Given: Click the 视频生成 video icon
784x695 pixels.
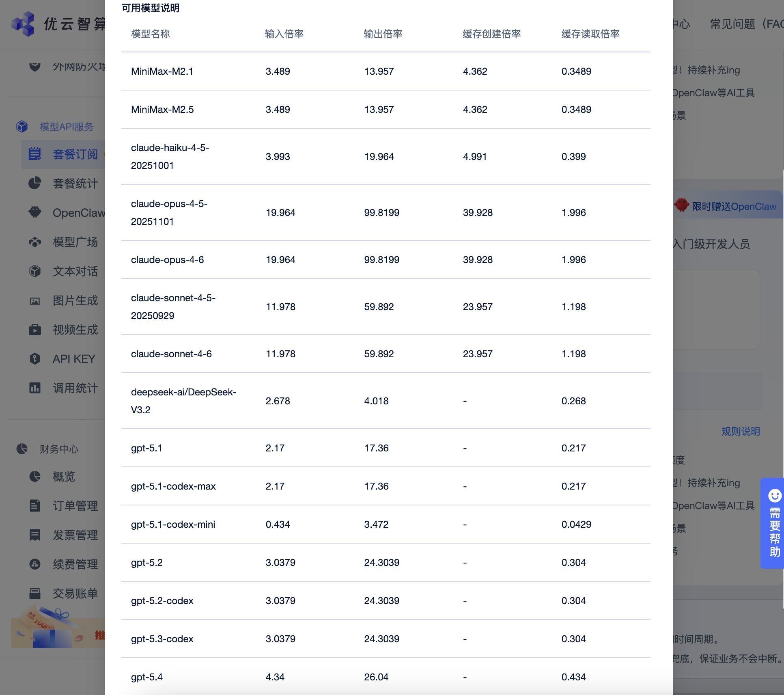Looking at the screenshot, I should (35, 329).
